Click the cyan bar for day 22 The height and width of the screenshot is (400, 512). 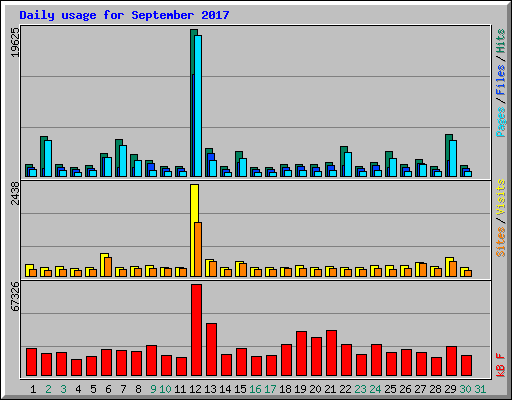click(x=348, y=165)
